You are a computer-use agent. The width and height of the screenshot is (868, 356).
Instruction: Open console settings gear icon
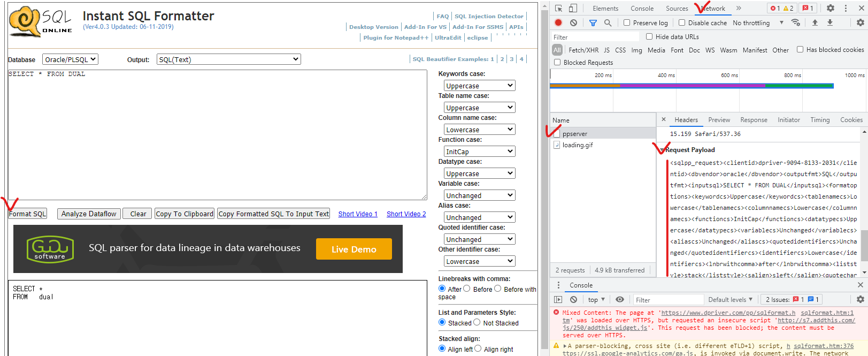point(861,300)
